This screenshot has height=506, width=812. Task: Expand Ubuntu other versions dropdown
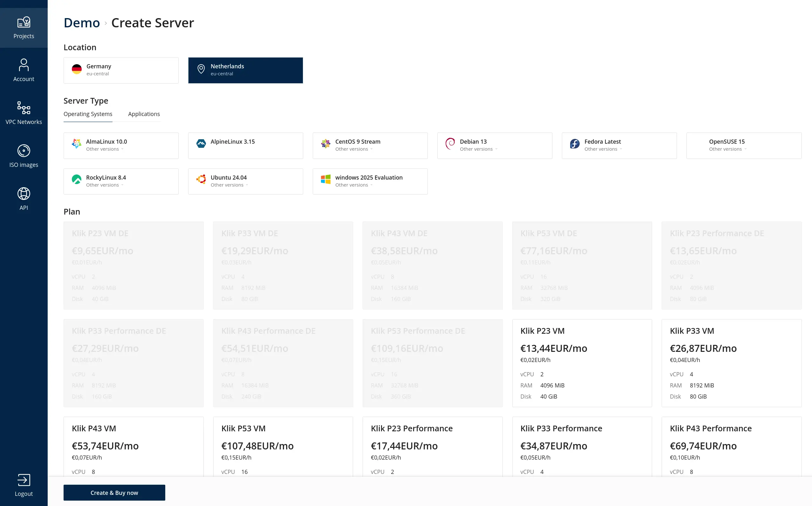[x=229, y=185]
